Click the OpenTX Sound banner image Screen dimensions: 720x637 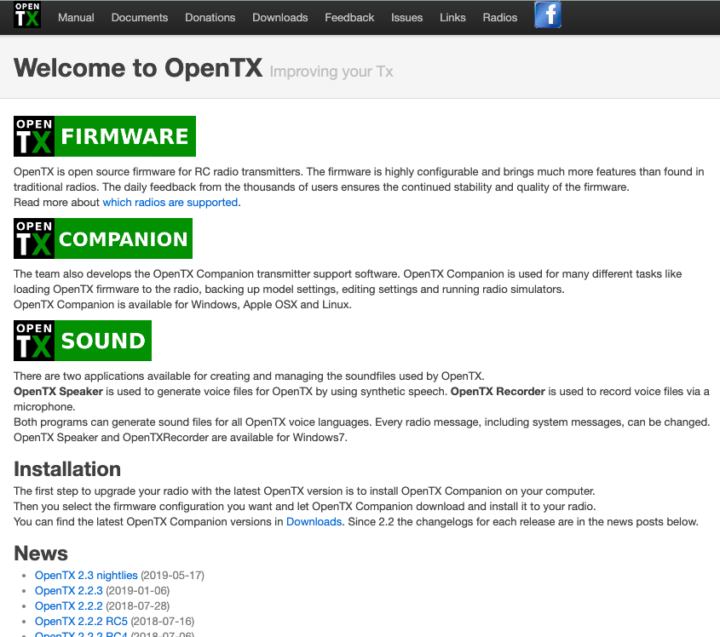click(x=82, y=340)
